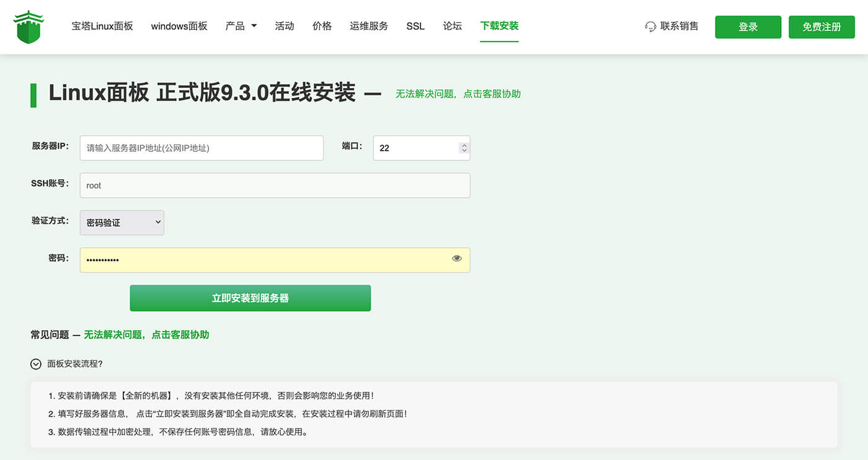Click 联系销售 link
Screen dimensions: 868x460
click(x=680, y=26)
